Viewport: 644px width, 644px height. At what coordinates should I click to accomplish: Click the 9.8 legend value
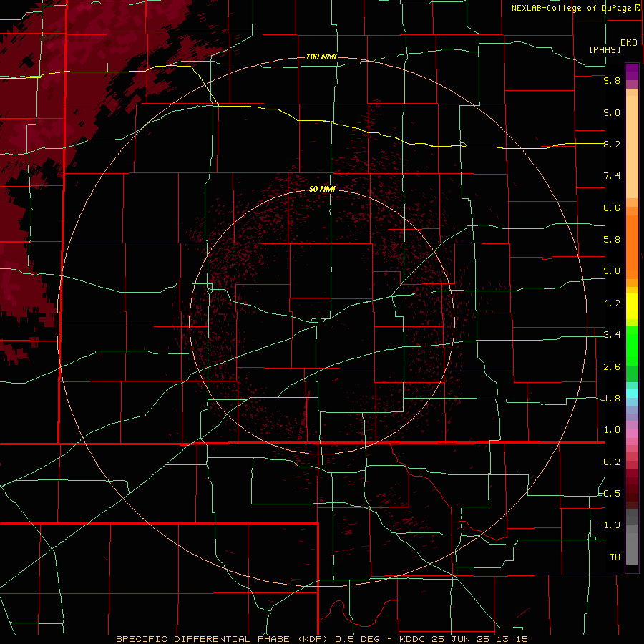[612, 80]
